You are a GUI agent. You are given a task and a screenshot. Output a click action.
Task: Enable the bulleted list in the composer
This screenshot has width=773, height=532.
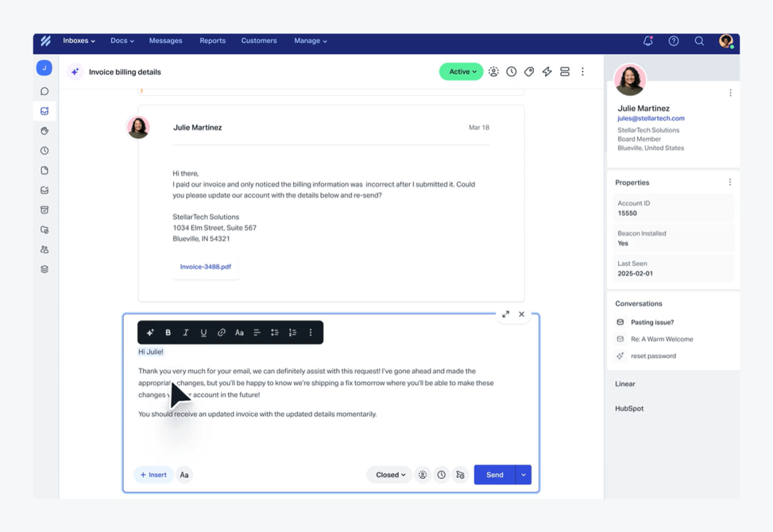pos(275,332)
